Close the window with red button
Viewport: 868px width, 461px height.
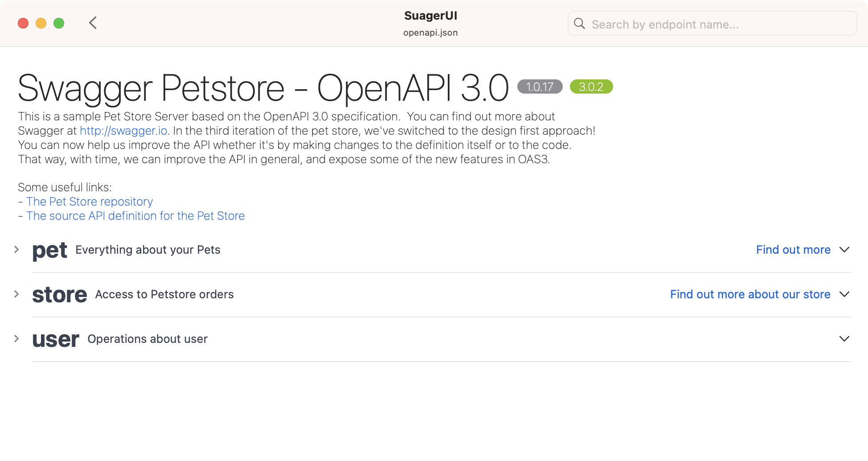click(23, 23)
